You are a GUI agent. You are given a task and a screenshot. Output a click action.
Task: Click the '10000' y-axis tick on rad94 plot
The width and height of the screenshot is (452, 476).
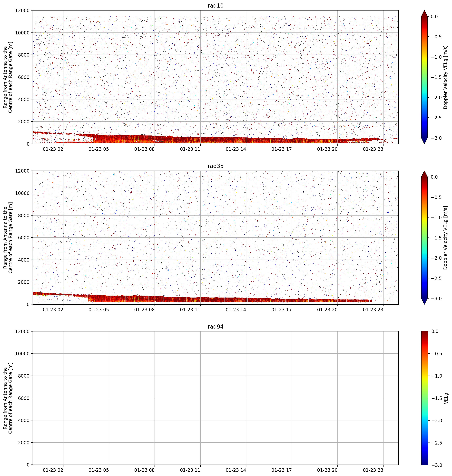(x=22, y=354)
